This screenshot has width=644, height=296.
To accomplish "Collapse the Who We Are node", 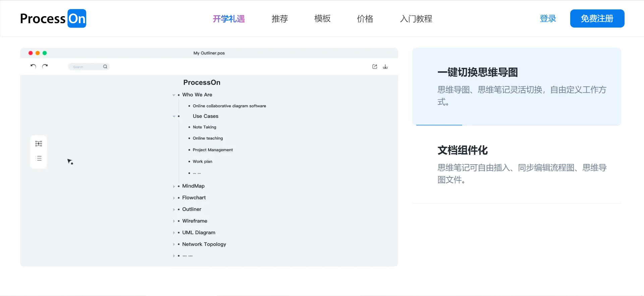I will coord(174,95).
